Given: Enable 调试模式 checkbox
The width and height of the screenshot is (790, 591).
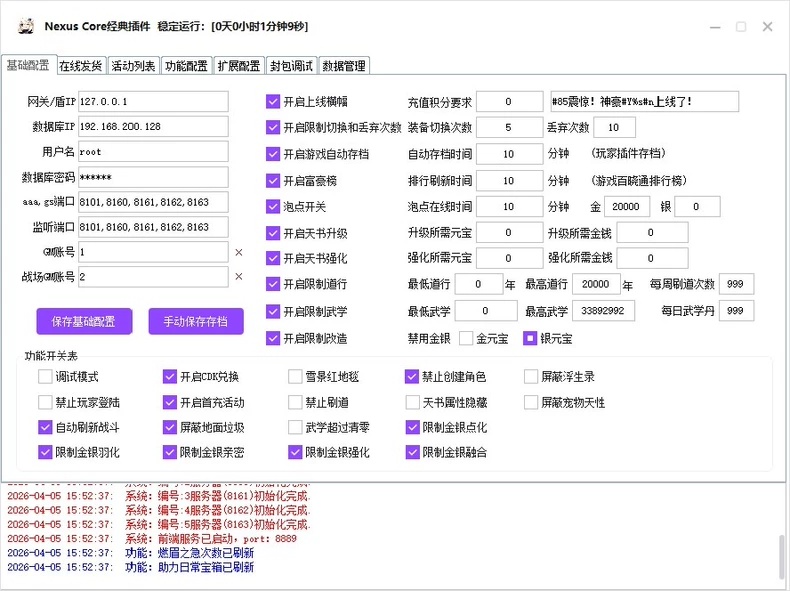Looking at the screenshot, I should point(45,376).
